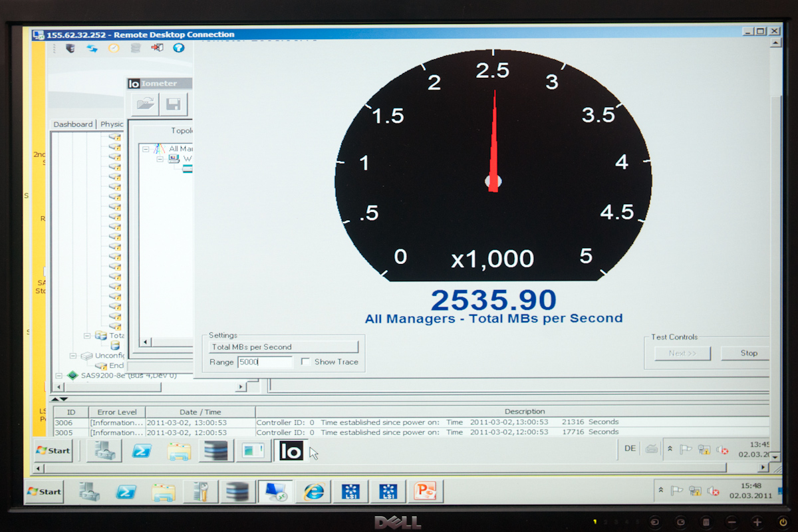Collapse the SAS9200-8e controller node
The image size is (798, 532).
[59, 375]
